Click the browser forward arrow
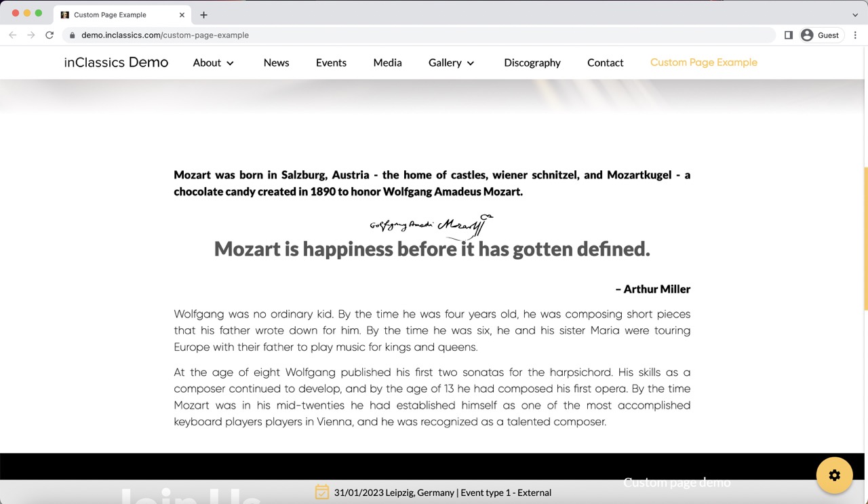The width and height of the screenshot is (868, 504). click(x=31, y=35)
